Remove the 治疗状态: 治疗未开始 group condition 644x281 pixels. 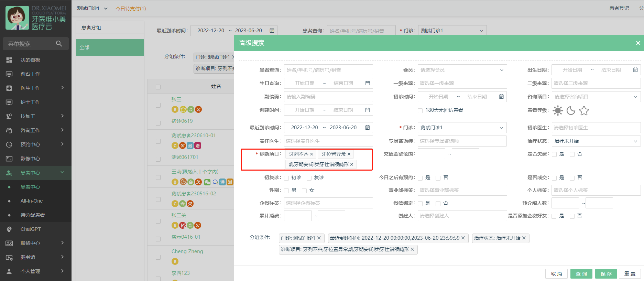pos(524,238)
